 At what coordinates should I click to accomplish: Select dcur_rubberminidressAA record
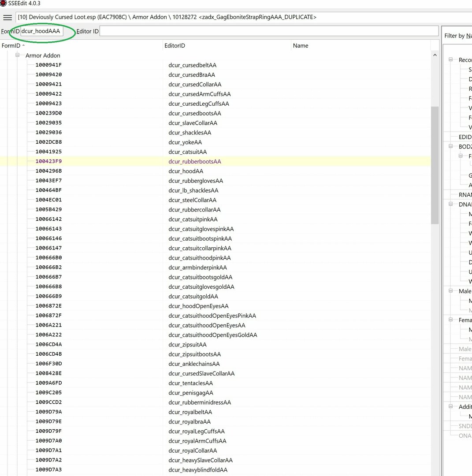click(216, 402)
